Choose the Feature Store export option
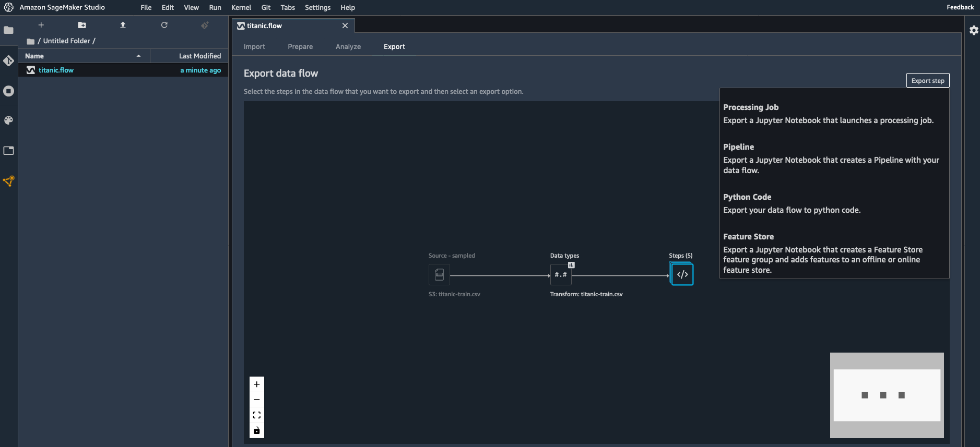 point(834,253)
